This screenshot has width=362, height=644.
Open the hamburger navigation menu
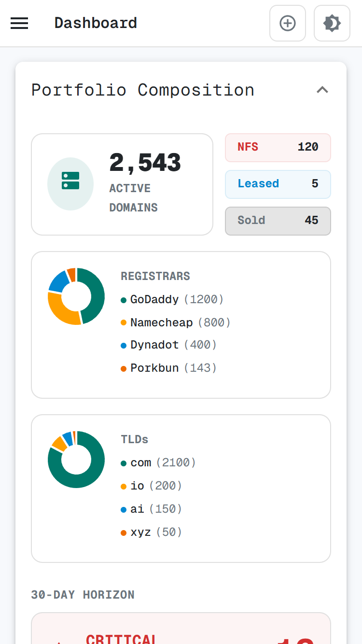tap(19, 23)
